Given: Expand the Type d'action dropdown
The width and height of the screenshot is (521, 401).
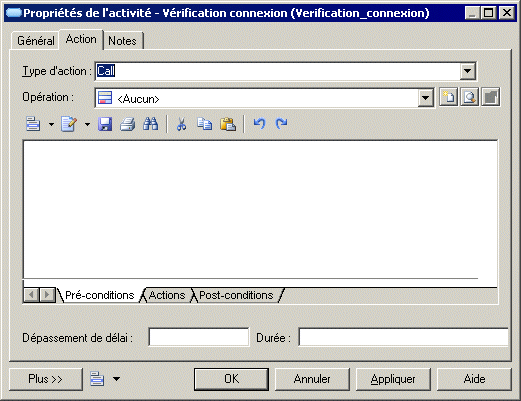Looking at the screenshot, I should tap(467, 71).
